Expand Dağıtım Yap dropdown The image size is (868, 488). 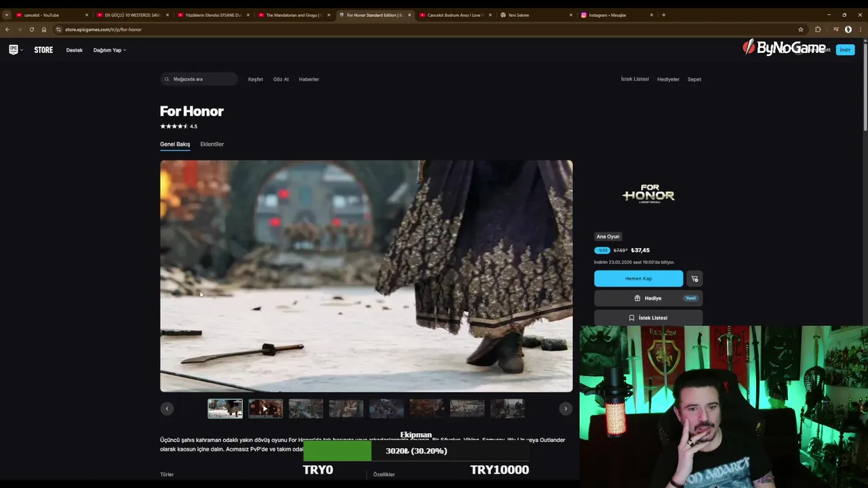point(109,50)
